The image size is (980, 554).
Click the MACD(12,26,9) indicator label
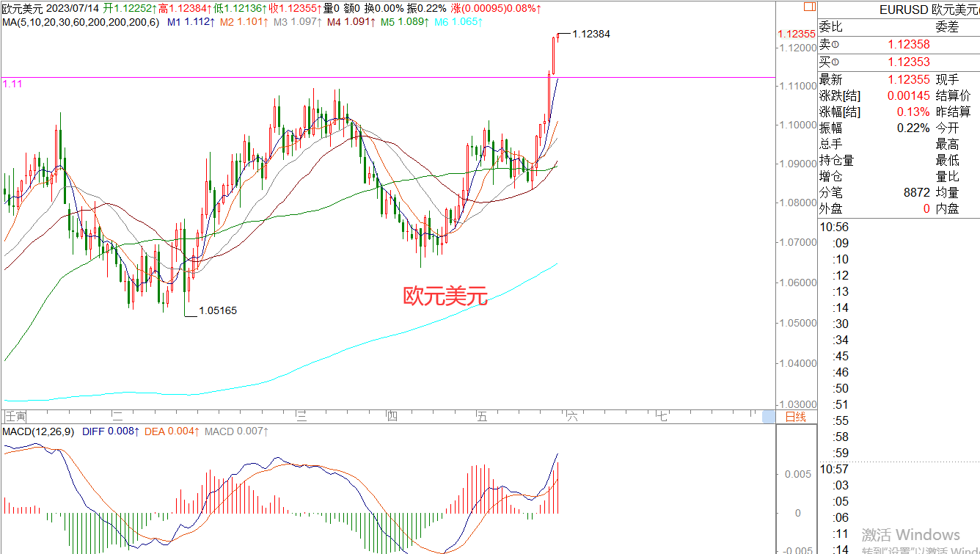[x=39, y=431]
